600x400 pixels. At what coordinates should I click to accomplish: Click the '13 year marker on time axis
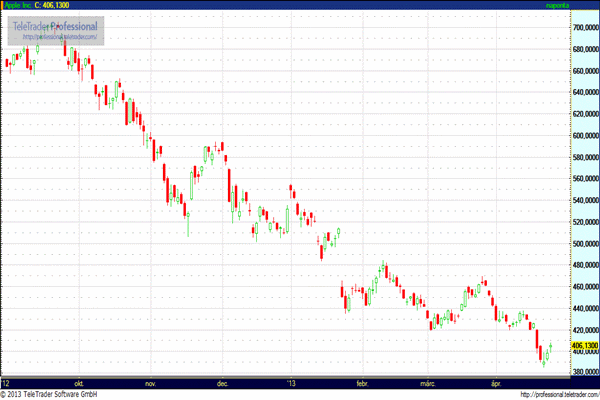[x=291, y=382]
